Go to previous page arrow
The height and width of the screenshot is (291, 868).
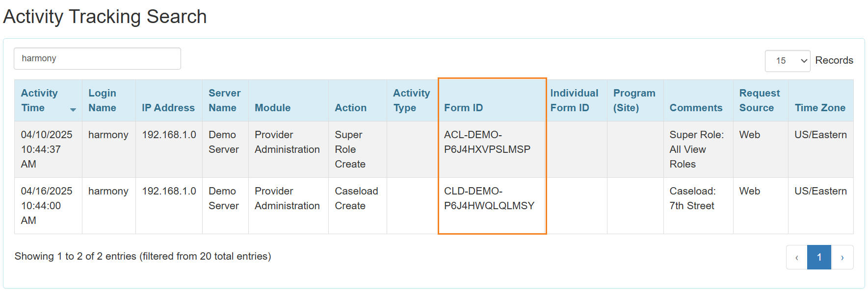tap(797, 257)
